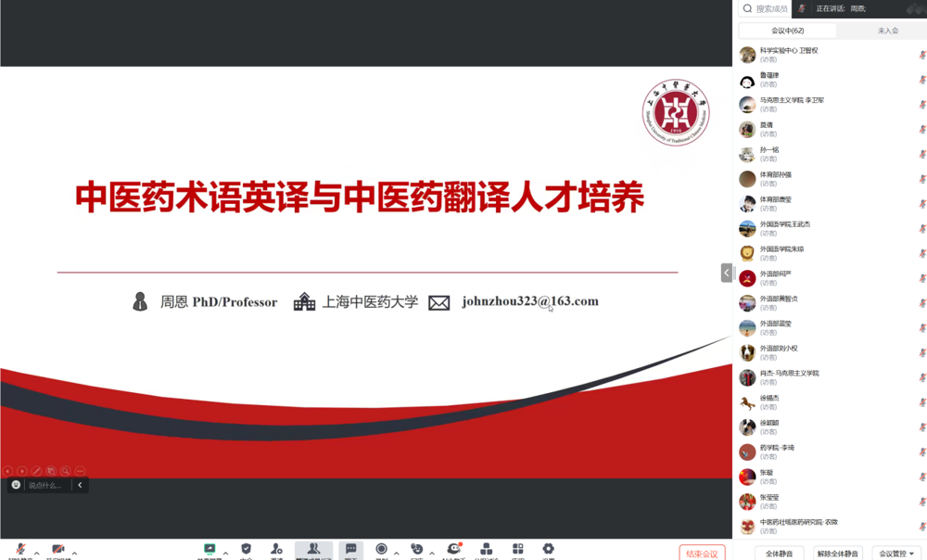Screen dimensions: 927x560
Task: Switch to the 未入会 tab
Action: pyautogui.click(x=887, y=31)
